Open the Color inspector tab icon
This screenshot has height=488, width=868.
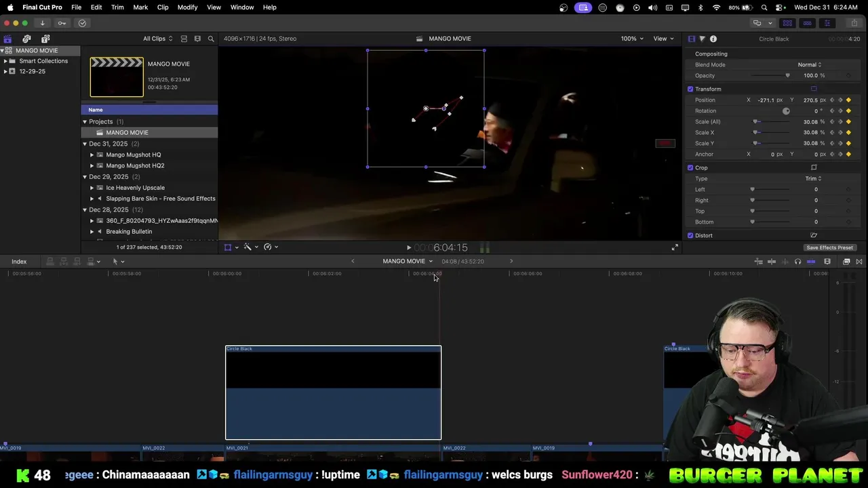click(702, 39)
